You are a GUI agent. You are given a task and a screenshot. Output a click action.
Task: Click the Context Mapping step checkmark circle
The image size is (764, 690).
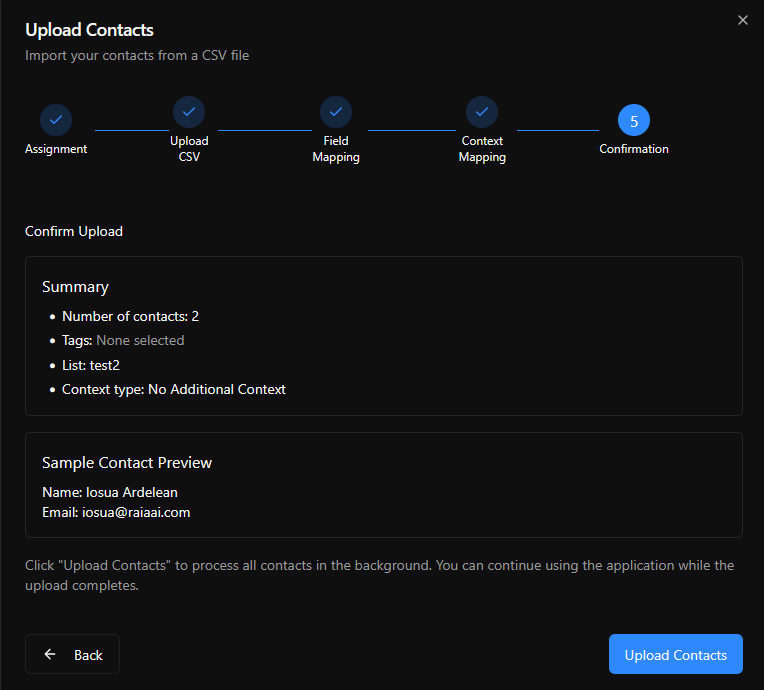click(x=482, y=112)
